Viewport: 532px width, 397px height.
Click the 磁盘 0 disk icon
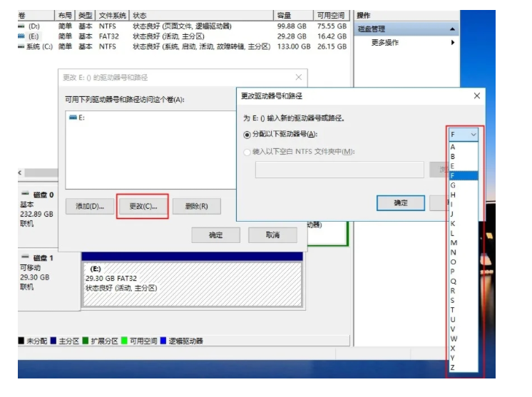[x=26, y=194]
